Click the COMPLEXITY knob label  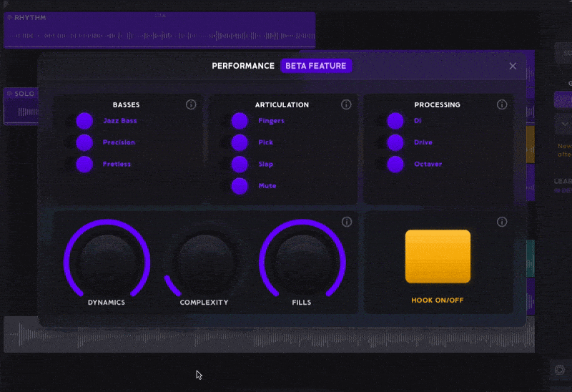click(204, 303)
